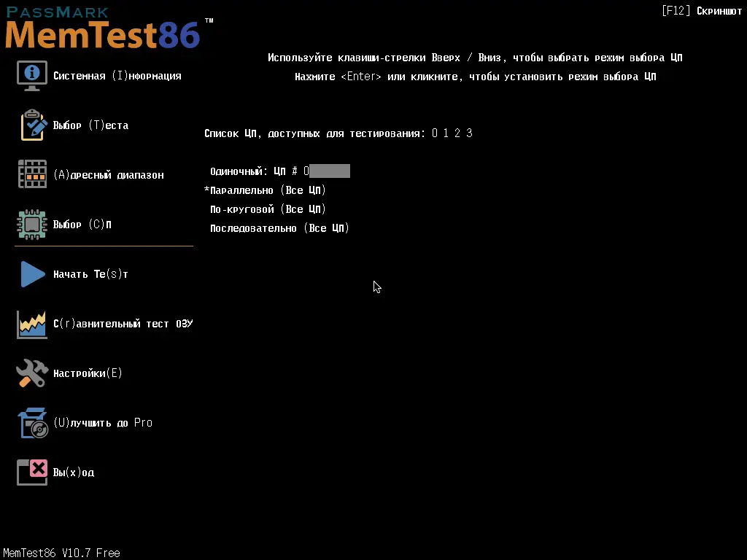Click the CPU chip selection icon
The width and height of the screenshot is (747, 560).
(32, 225)
